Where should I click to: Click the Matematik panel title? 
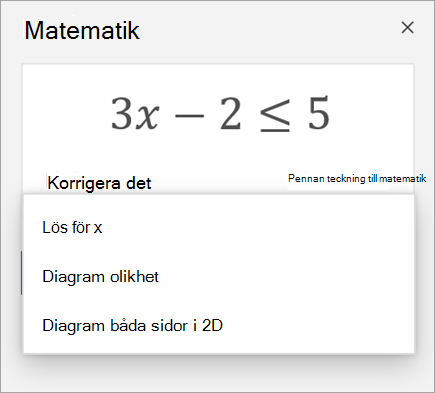coord(82,30)
